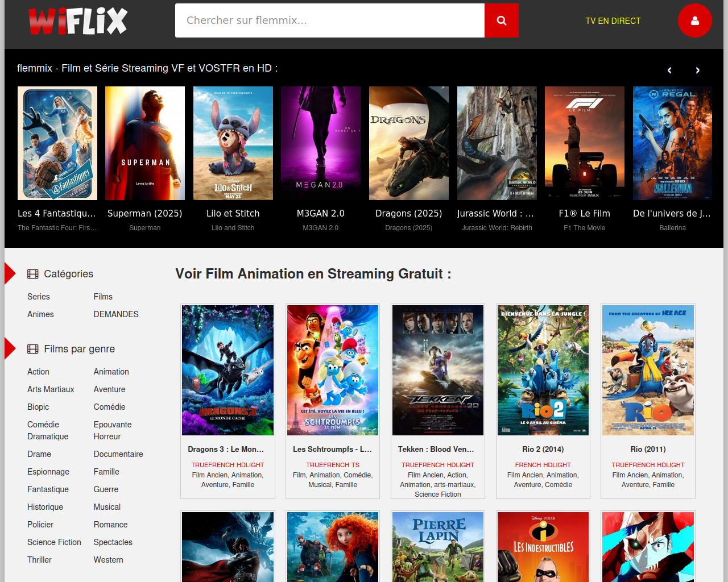Viewport: 728px width, 582px height.
Task: Select the Arts Martiaux genre
Action: coord(51,389)
